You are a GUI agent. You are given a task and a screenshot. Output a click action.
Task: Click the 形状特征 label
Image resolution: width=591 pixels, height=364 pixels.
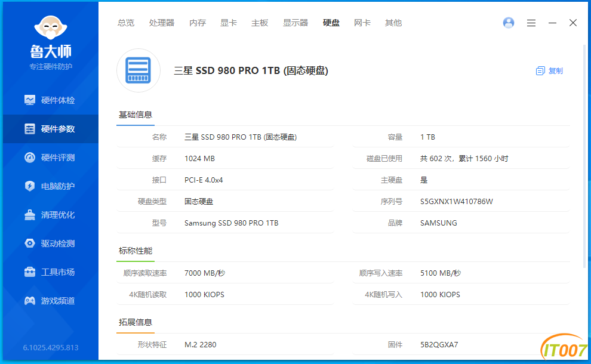tap(152, 345)
